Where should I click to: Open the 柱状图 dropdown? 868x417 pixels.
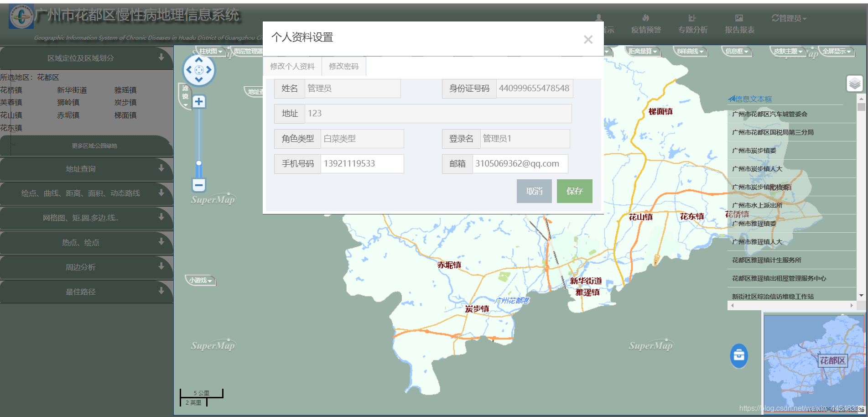coord(211,51)
